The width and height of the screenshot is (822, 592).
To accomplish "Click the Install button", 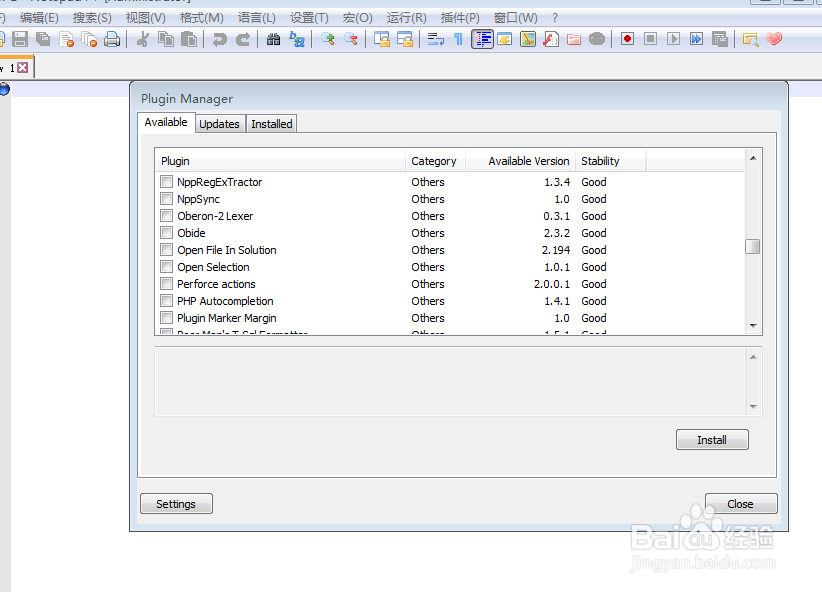I will pos(712,440).
